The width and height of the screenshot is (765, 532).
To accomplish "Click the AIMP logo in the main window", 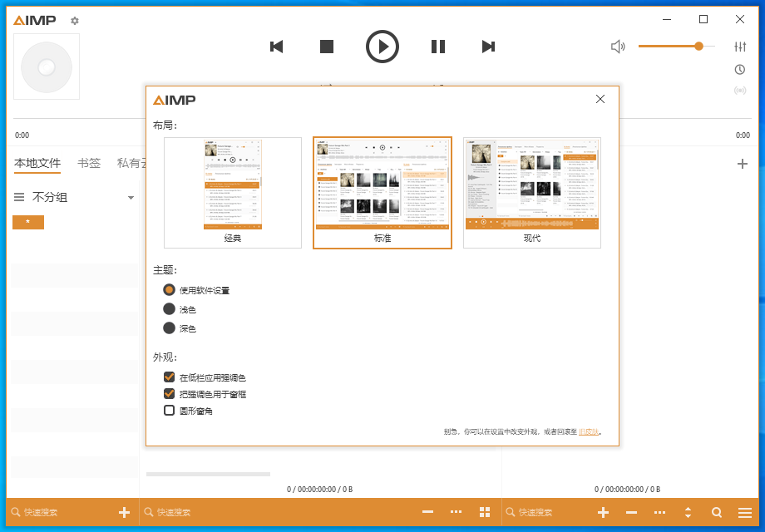I will [x=35, y=21].
